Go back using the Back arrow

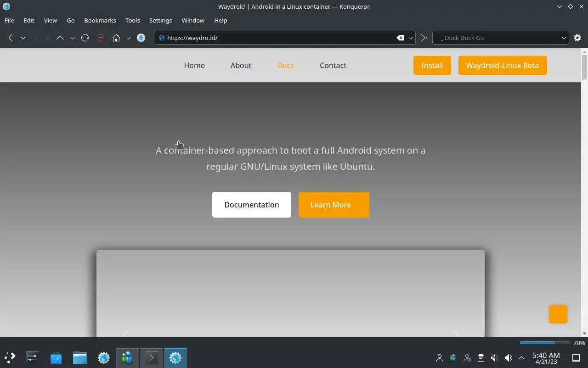pos(11,38)
